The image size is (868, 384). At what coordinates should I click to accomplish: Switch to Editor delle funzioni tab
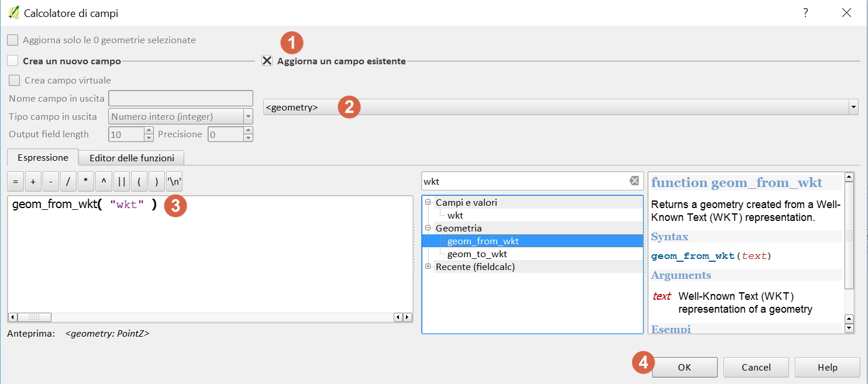click(132, 158)
